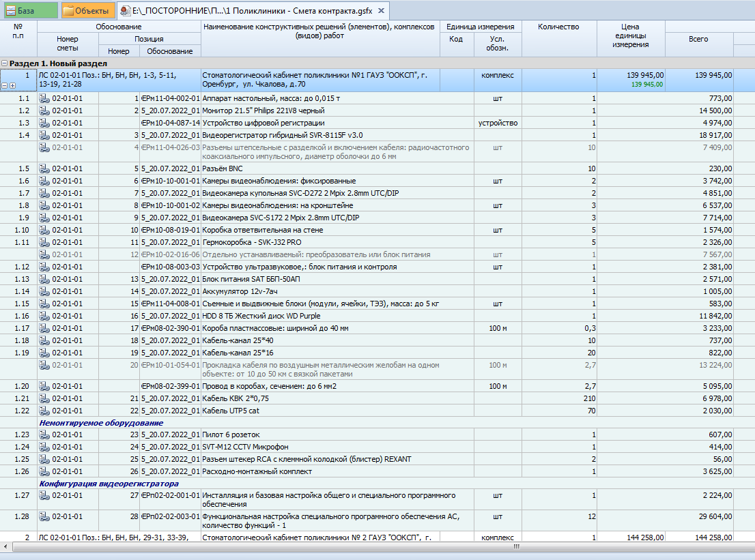
Task: Click link icon in row 1.24 SVT-M12 Микрофон
Action: click(45, 447)
